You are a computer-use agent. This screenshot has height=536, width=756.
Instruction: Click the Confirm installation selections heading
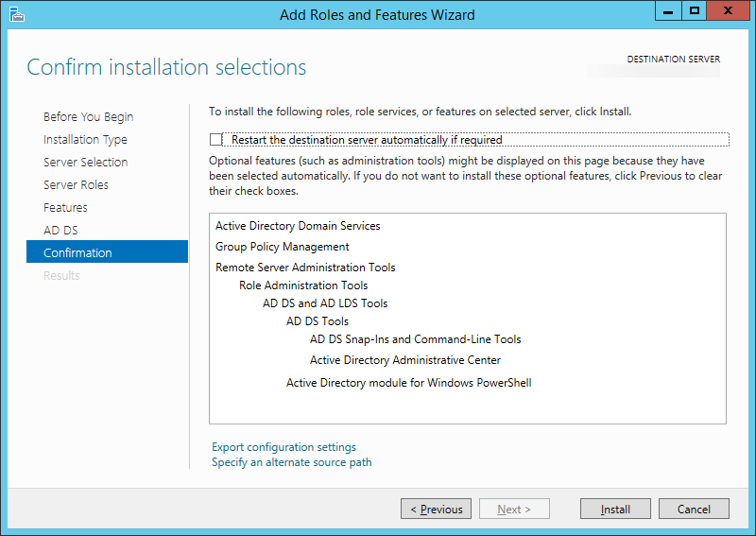[x=166, y=67]
